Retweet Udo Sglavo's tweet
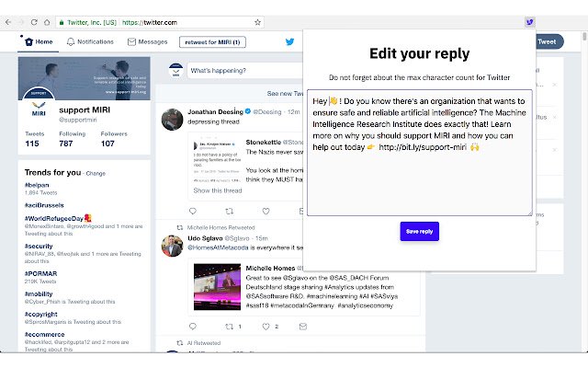 (229, 327)
